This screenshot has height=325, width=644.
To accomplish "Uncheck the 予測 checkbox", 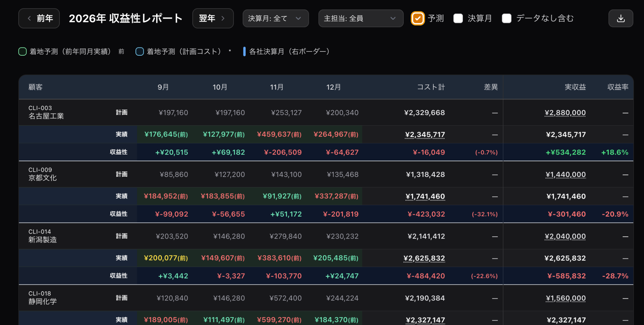I will [418, 19].
